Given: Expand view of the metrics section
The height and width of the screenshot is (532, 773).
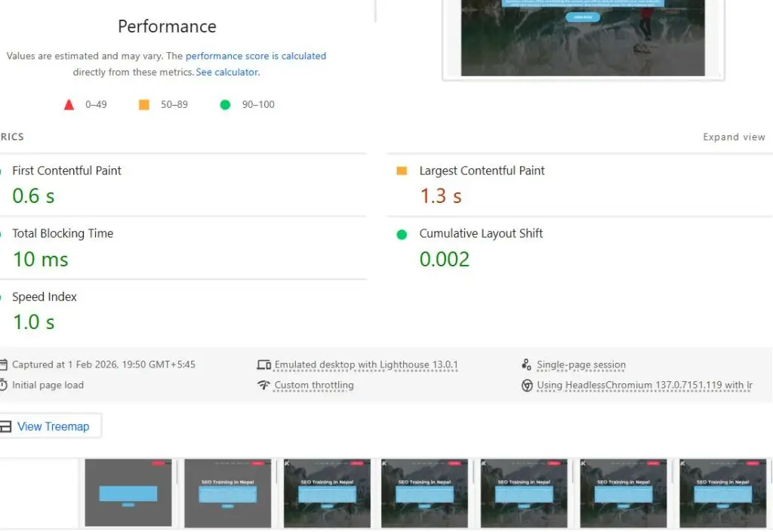Looking at the screenshot, I should pyautogui.click(x=733, y=137).
